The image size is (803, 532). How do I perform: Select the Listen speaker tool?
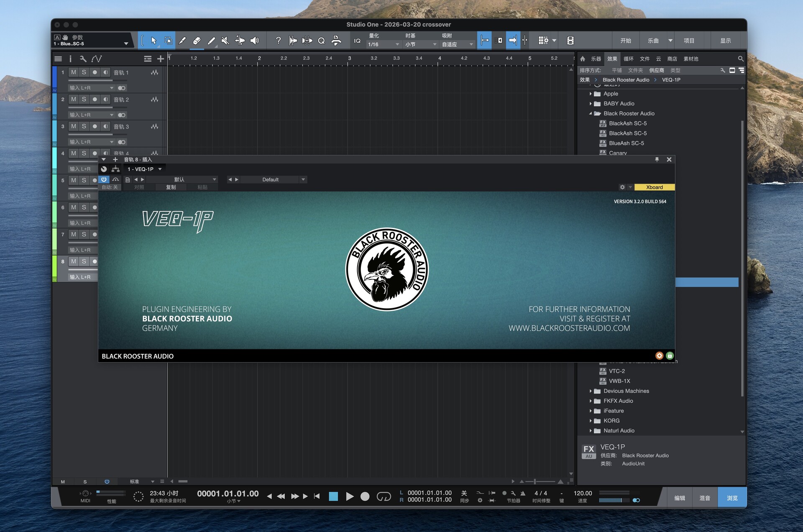pos(254,41)
